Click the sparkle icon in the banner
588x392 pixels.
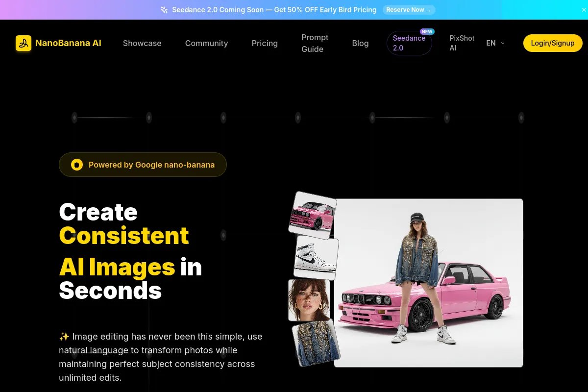(x=164, y=10)
